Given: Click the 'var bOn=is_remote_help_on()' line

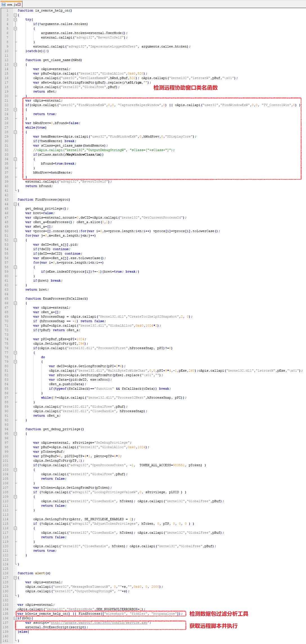Looking at the screenshot, I should (100, 614).
